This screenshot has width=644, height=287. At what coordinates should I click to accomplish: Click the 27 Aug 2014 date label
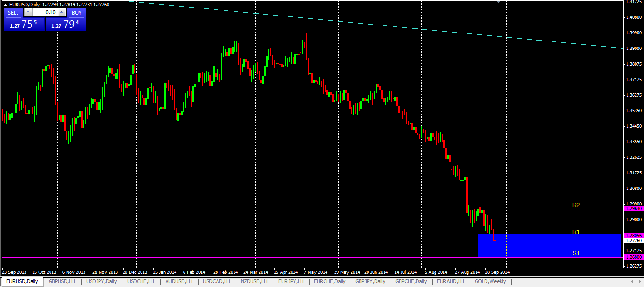[x=467, y=272]
